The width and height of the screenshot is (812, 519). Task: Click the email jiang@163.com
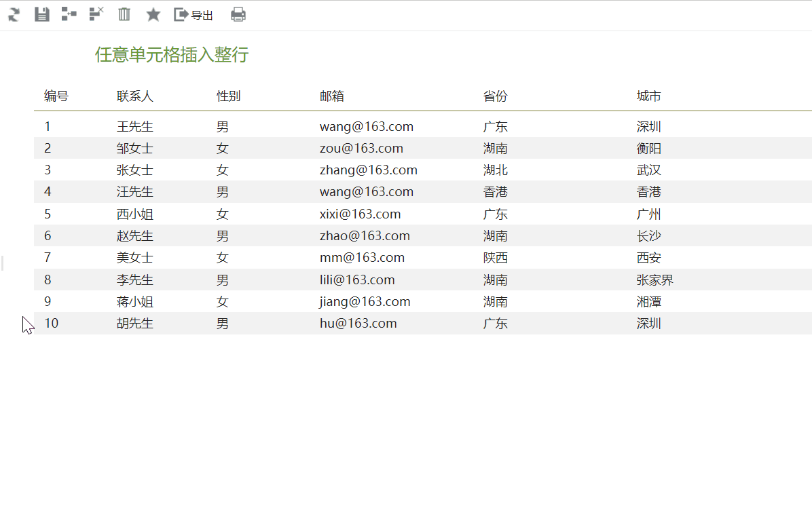[x=365, y=302]
